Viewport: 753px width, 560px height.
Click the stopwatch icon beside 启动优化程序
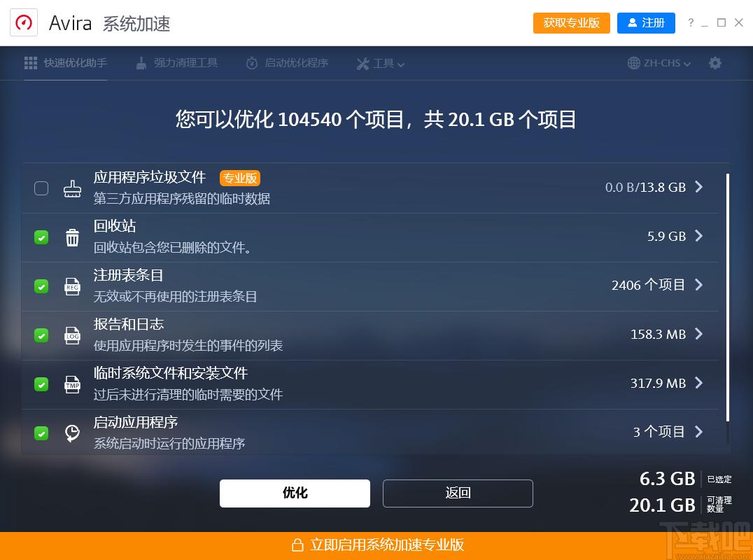click(252, 63)
